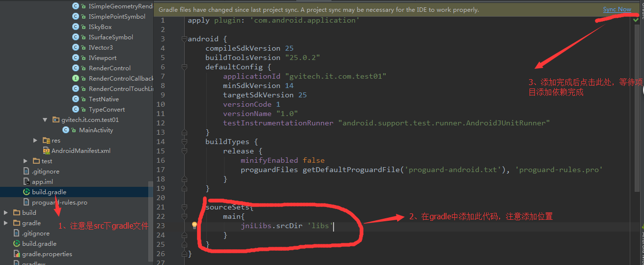Image resolution: width=644 pixels, height=265 pixels.
Task: Click line number 20 in gutter
Action: coord(161,198)
